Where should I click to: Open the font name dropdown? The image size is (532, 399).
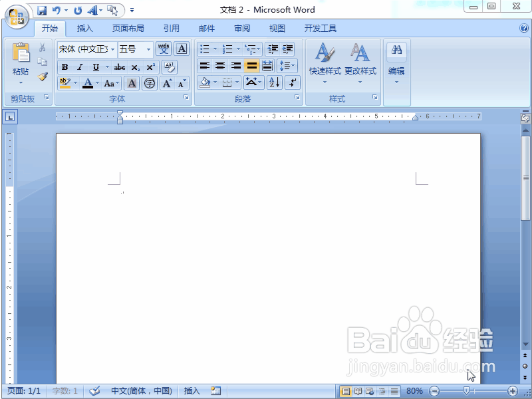112,49
